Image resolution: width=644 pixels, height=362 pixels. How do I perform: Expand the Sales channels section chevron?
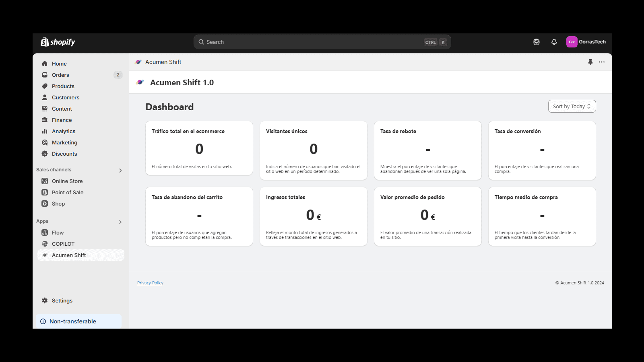click(120, 171)
